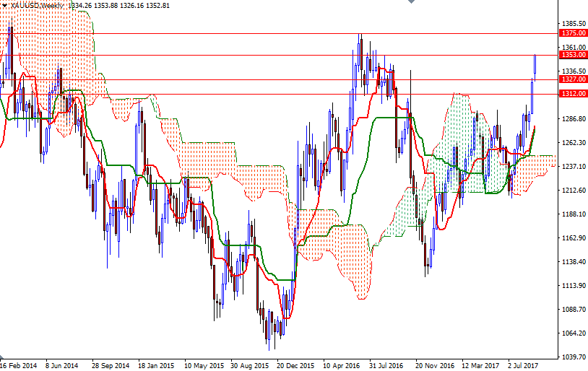
Task: Click the 1237.10 price scale value
Action: pyautogui.click(x=574, y=167)
